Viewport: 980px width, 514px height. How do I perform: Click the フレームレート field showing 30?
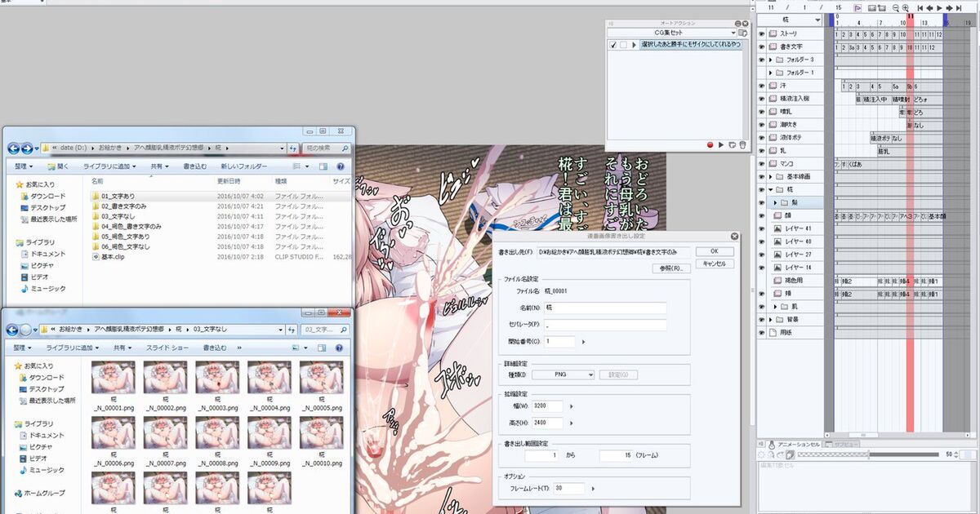point(568,489)
